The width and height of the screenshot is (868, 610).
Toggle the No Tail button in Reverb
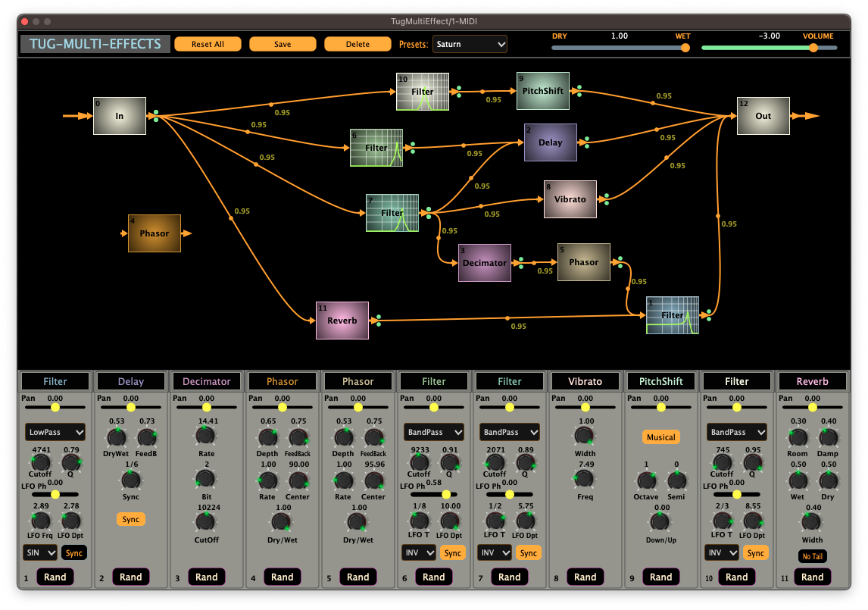812,556
